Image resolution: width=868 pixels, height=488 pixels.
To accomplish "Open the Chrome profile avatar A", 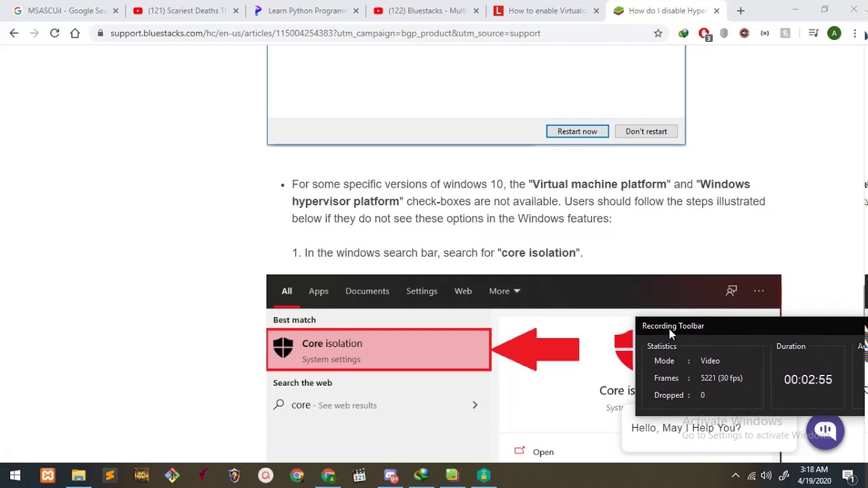I will click(x=835, y=33).
